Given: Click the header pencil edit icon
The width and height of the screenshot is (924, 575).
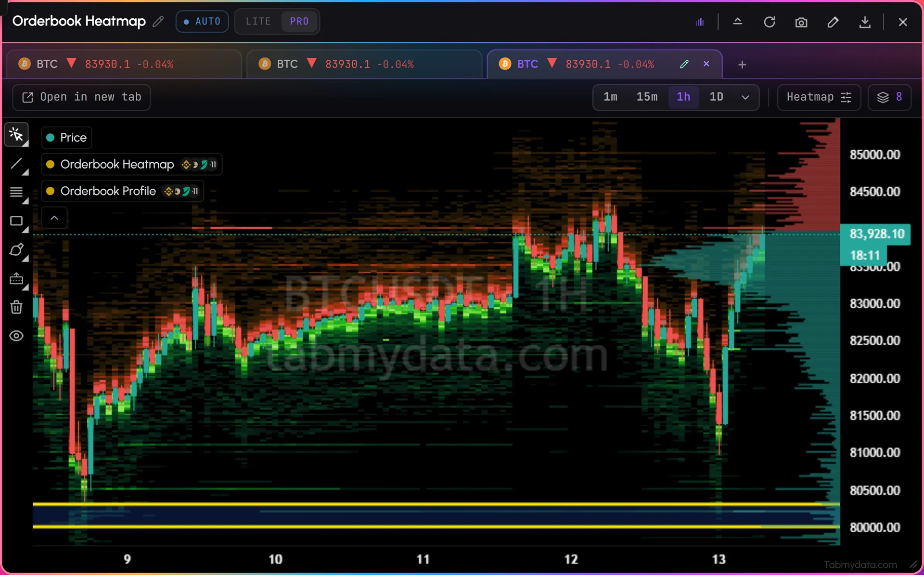Looking at the screenshot, I should click(x=833, y=22).
